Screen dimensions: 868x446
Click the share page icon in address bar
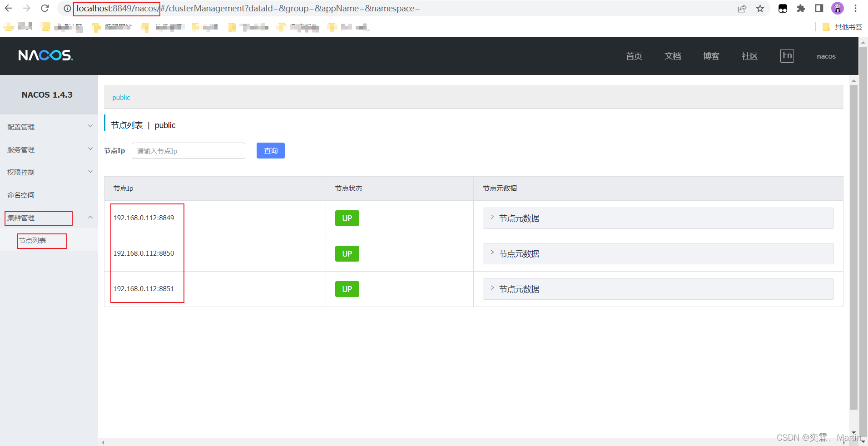tap(742, 9)
